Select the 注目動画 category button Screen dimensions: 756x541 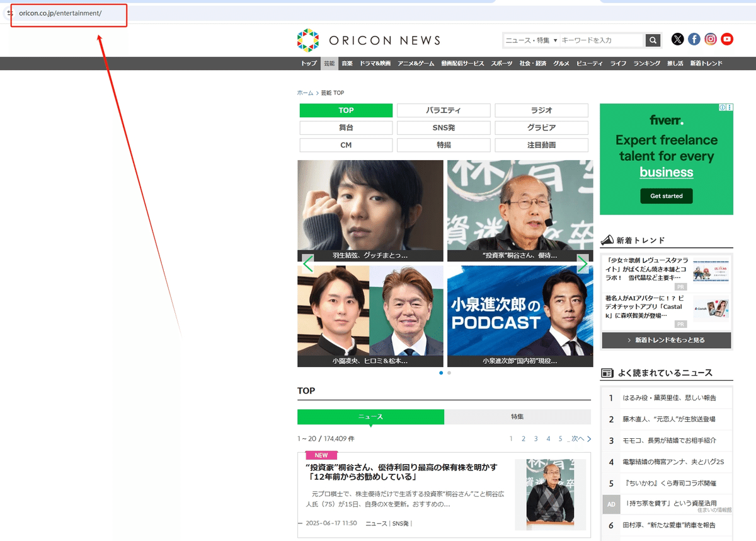[x=541, y=145]
